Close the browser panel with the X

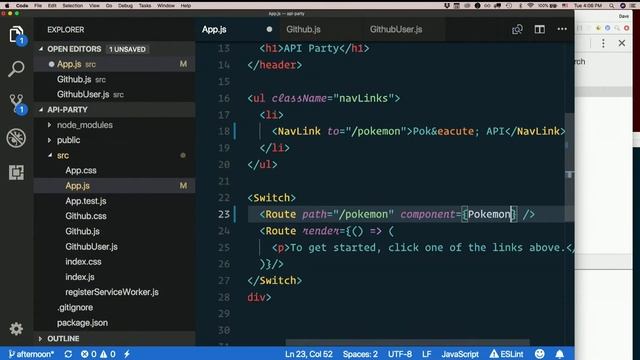(x=622, y=43)
